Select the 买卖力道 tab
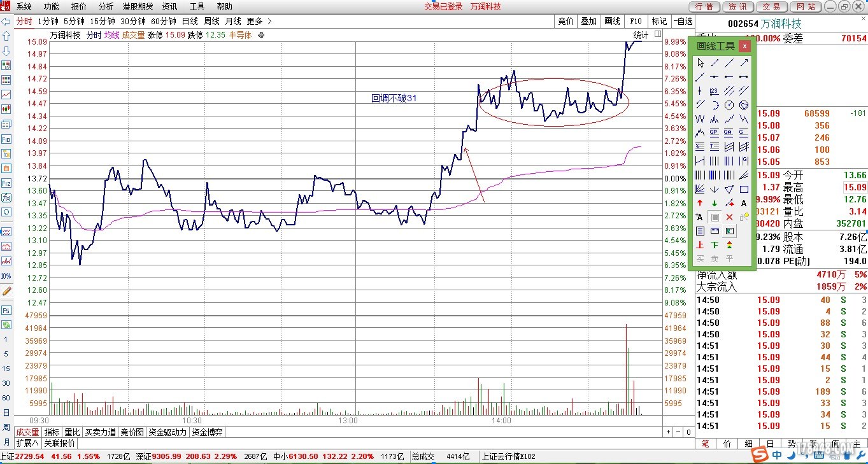868x464 pixels. (x=101, y=432)
